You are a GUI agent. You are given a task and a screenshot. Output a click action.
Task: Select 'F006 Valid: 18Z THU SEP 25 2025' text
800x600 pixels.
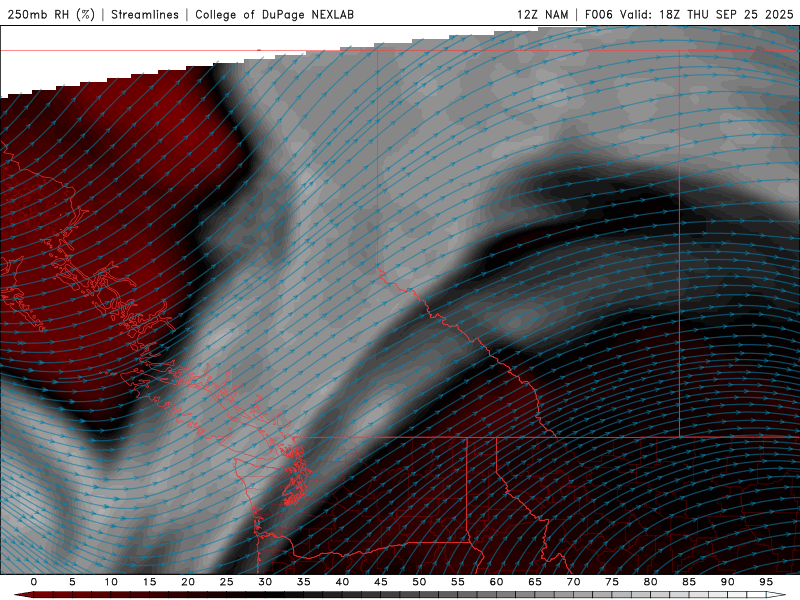tap(689, 14)
